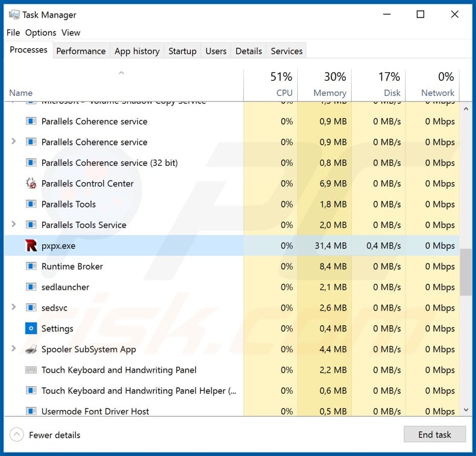The height and width of the screenshot is (456, 476).
Task: Switch to the Users tab
Action: tap(216, 51)
